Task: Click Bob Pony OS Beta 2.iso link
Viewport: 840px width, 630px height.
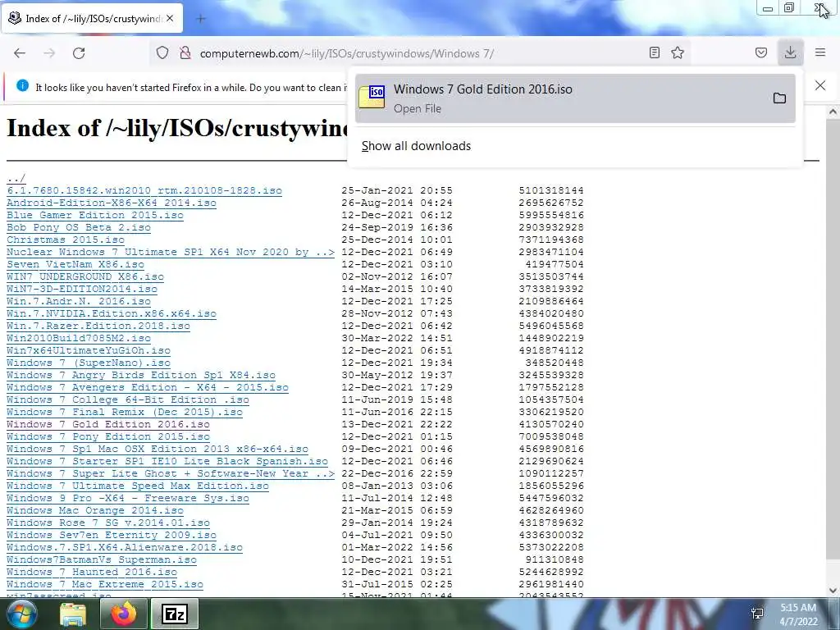Action: [79, 228]
